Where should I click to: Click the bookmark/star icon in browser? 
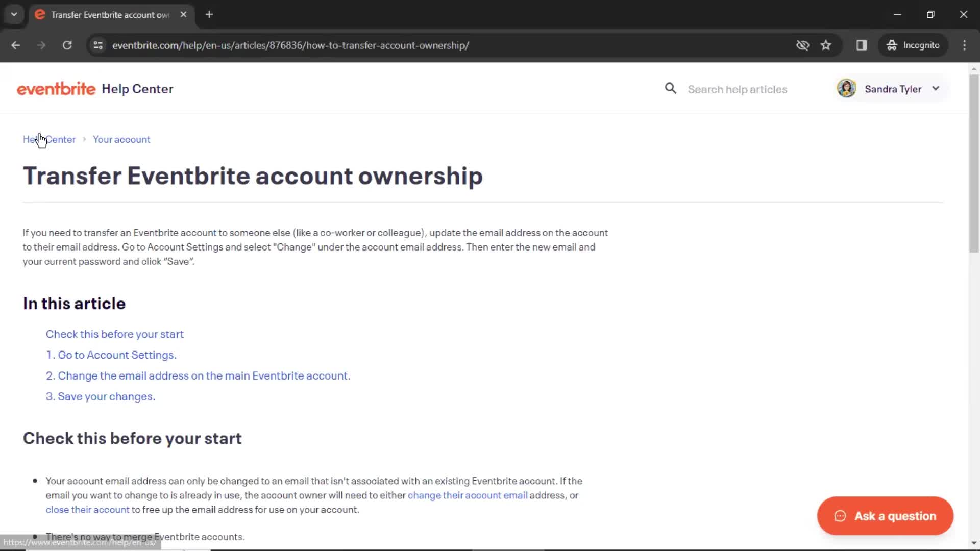pyautogui.click(x=826, y=45)
